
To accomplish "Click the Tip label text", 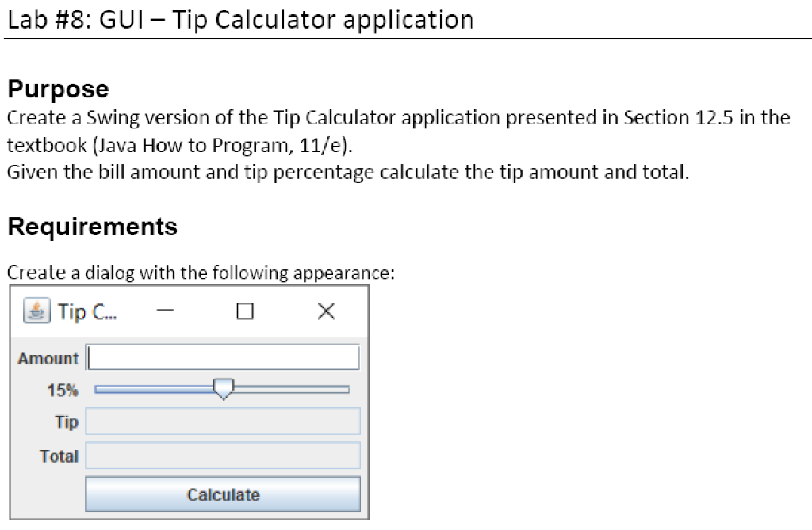I will (68, 421).
